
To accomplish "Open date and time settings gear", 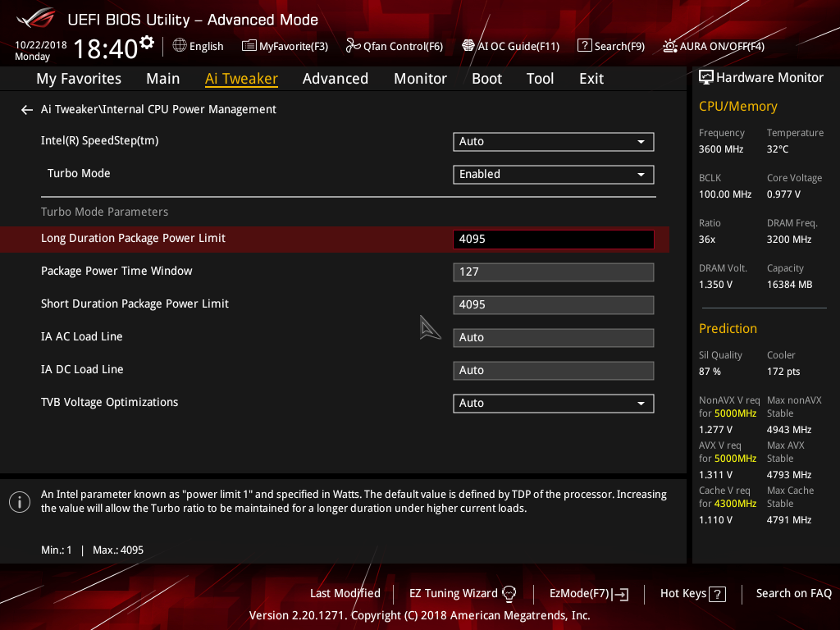I will [147, 42].
